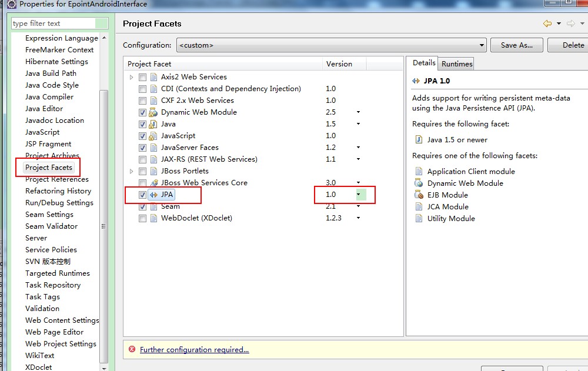Open Java Build Path properties page

pyautogui.click(x=51, y=73)
